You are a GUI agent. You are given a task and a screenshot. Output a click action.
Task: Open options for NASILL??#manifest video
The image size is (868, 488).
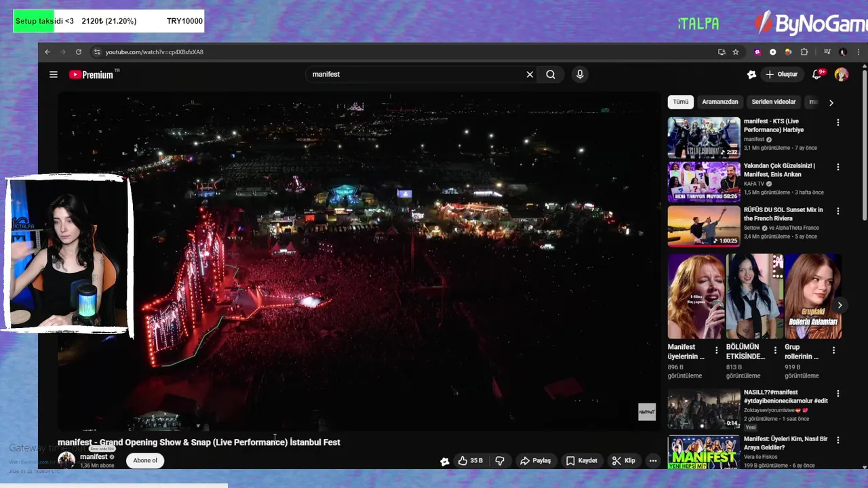pos(838,393)
